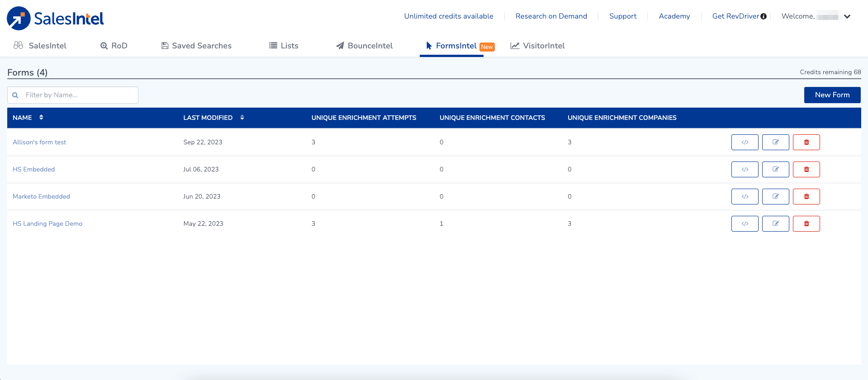This screenshot has height=380, width=868.
Task: Open Research on Demand link
Action: (551, 16)
